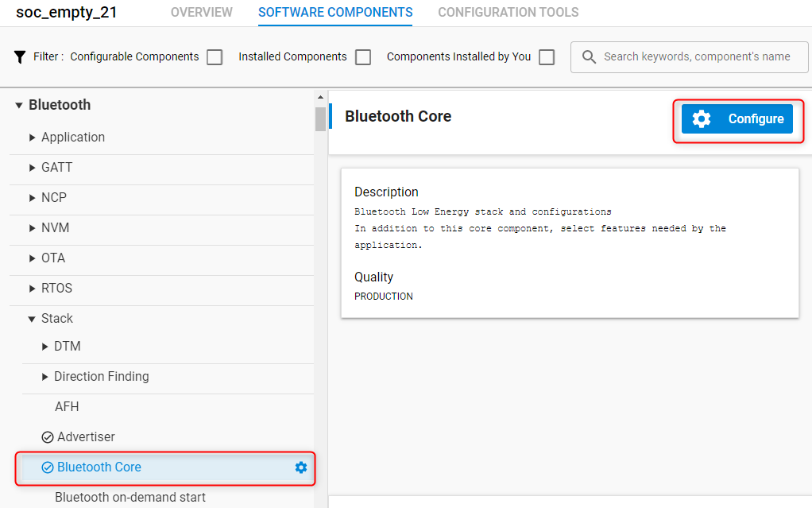812x508 pixels.
Task: Enable Components Installed by You filter
Action: pyautogui.click(x=546, y=56)
